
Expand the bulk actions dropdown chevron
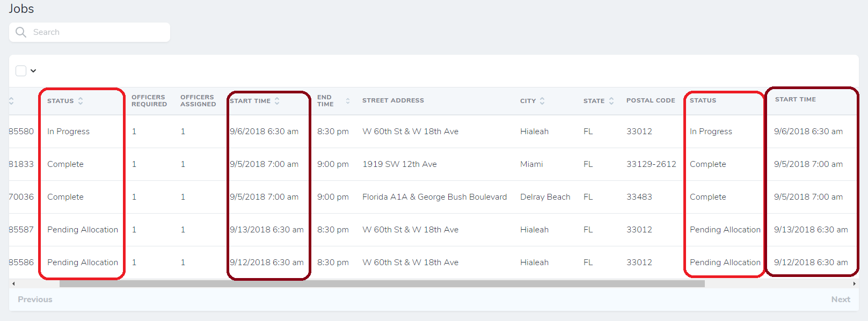(33, 70)
